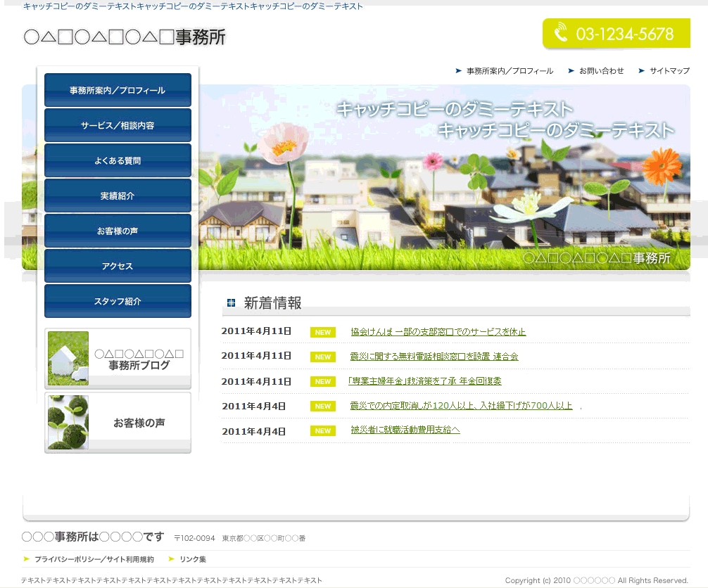The height and width of the screenshot is (588, 708).
Task: Click arrow icon beside プライバシーポリシー
Action: coord(27,559)
